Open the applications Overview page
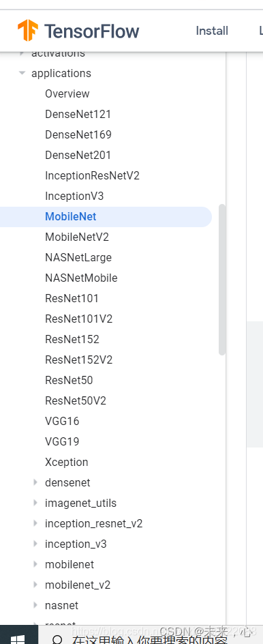263x644 pixels. pos(67,93)
